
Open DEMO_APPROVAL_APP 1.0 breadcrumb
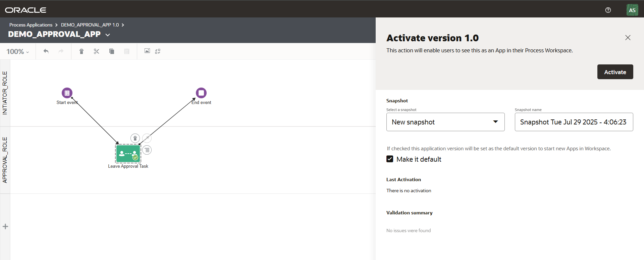[90, 25]
